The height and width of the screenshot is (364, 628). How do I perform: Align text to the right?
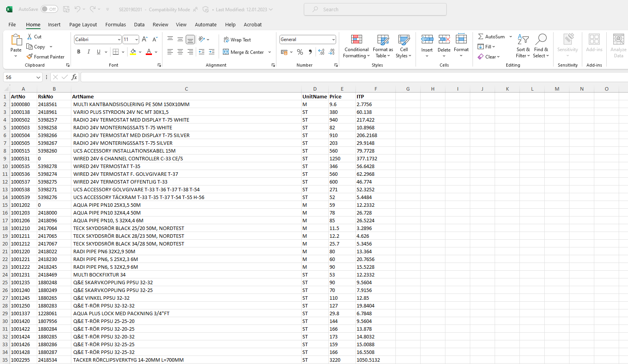coord(190,52)
